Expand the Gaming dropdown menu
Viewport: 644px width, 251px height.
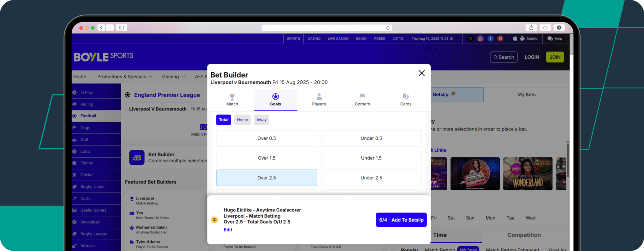(174, 77)
